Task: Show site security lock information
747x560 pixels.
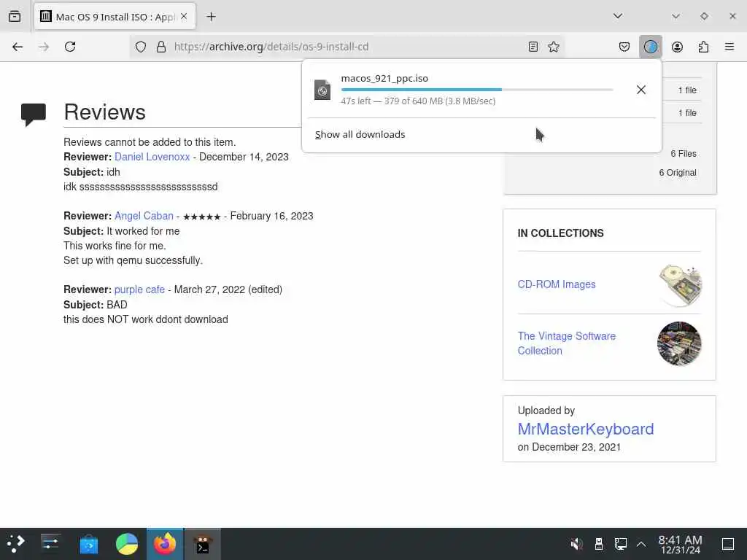Action: point(161,47)
